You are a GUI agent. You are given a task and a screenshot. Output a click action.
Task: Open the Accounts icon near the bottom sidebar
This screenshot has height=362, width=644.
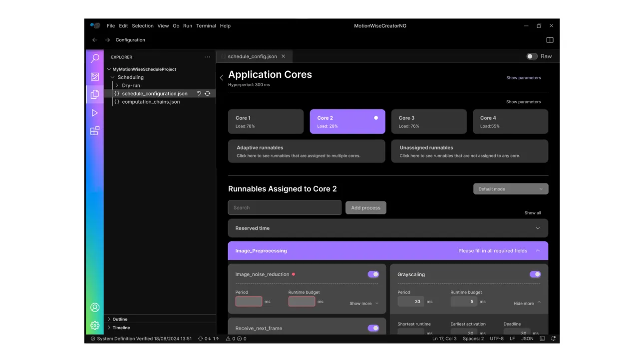click(95, 307)
